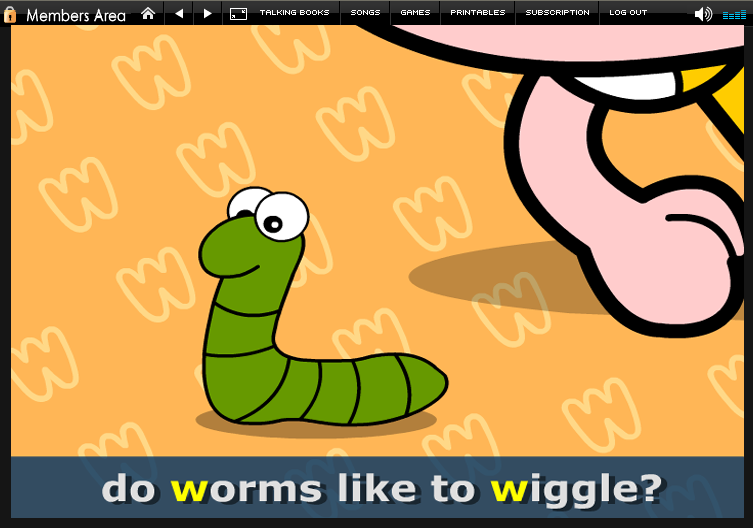Open the Games menu
753x528 pixels.
point(415,12)
